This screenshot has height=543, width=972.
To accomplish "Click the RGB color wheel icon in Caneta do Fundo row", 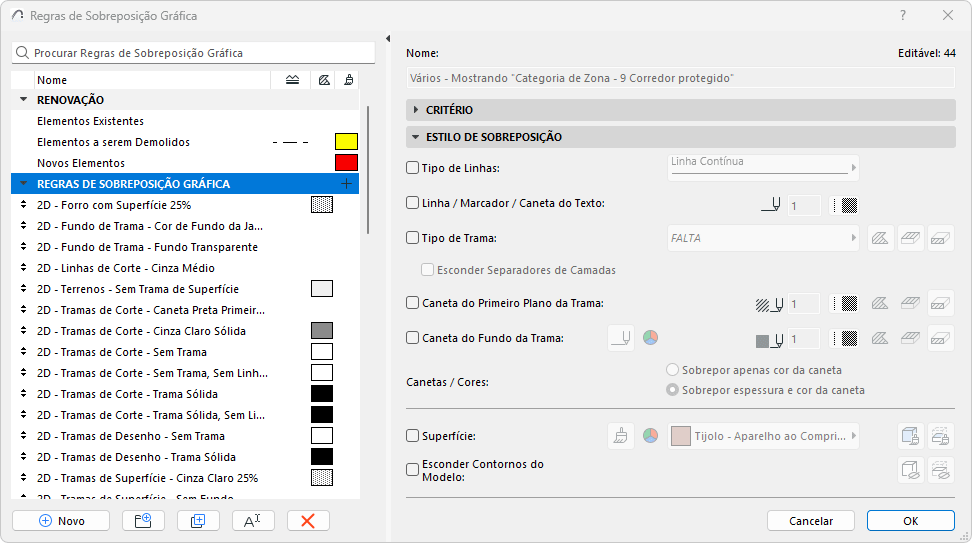I will click(650, 338).
